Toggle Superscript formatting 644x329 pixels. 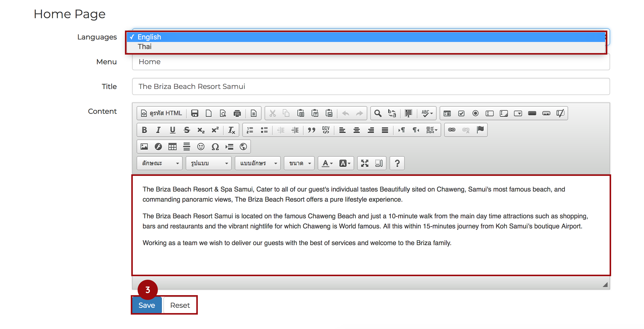click(215, 130)
